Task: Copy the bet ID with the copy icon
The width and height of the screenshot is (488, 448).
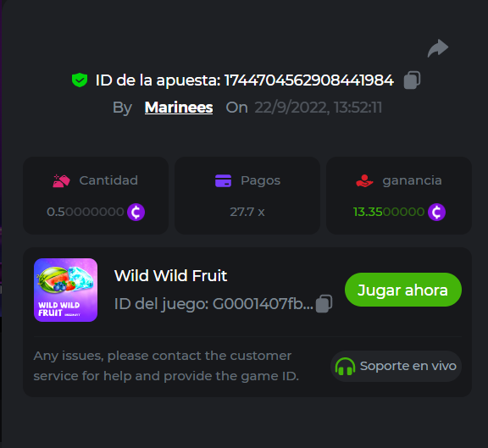Action: (412, 80)
